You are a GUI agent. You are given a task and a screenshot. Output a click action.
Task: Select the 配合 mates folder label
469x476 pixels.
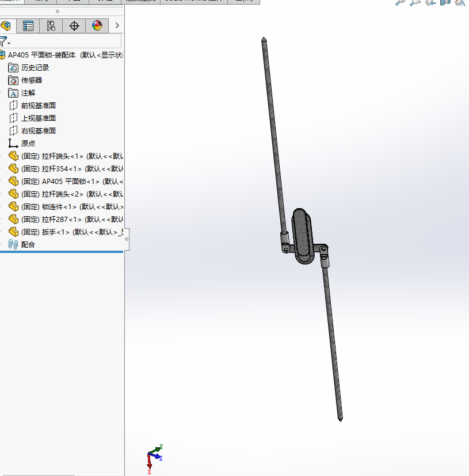pos(28,244)
